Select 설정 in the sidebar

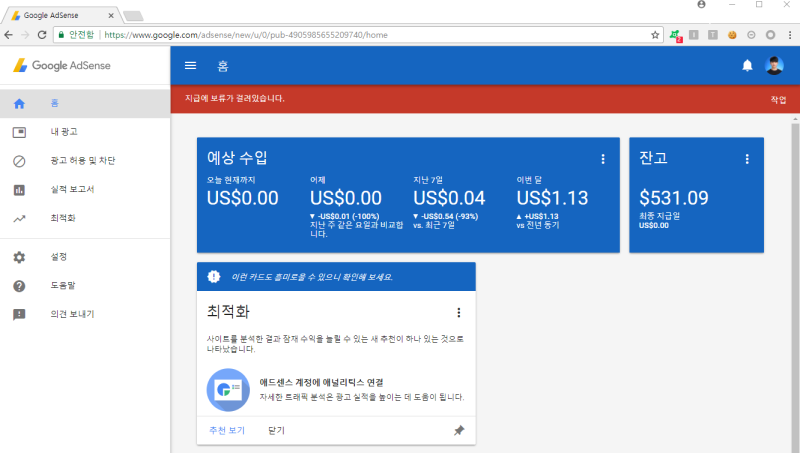point(85,257)
